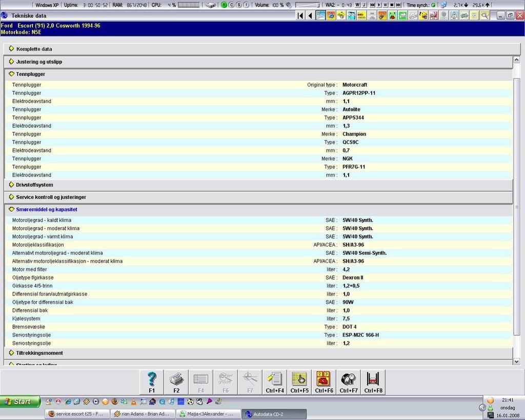Launch Firefox from the quick launch bar
The height and width of the screenshot is (420, 525).
tap(114, 401)
